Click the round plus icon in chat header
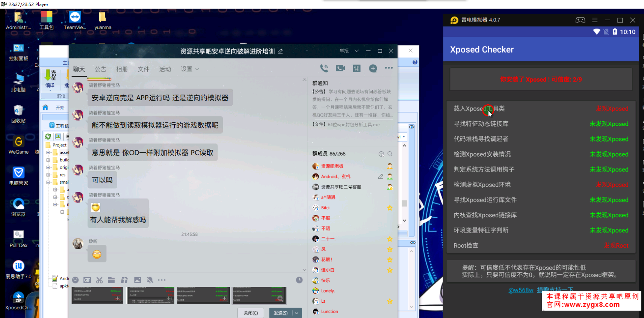 [x=373, y=68]
